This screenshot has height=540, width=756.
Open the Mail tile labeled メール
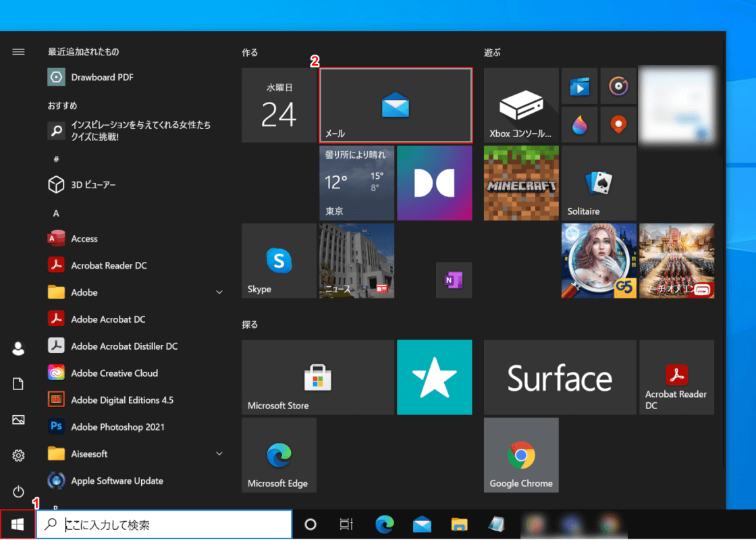396,105
